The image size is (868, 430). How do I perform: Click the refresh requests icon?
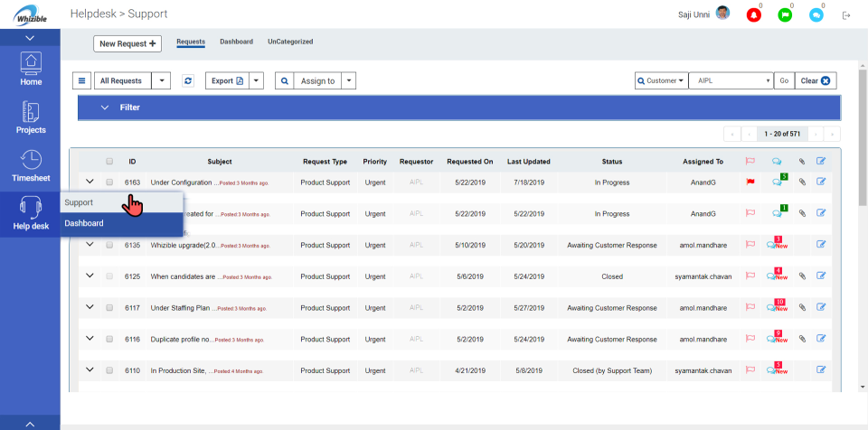[x=188, y=80]
